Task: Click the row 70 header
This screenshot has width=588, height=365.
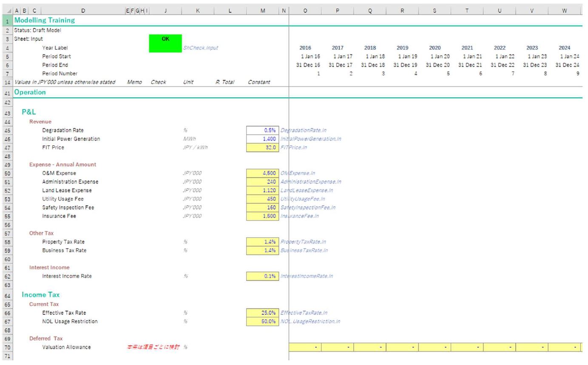Action: point(7,347)
